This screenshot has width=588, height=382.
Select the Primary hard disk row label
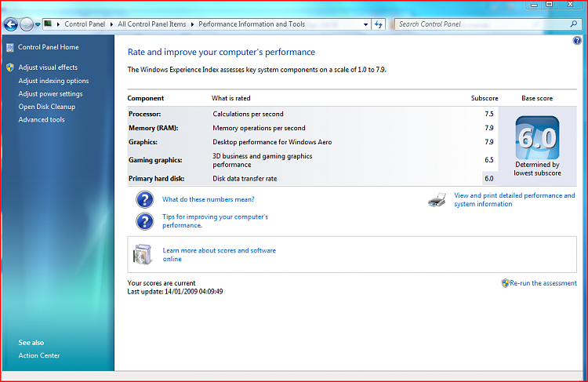coord(156,179)
